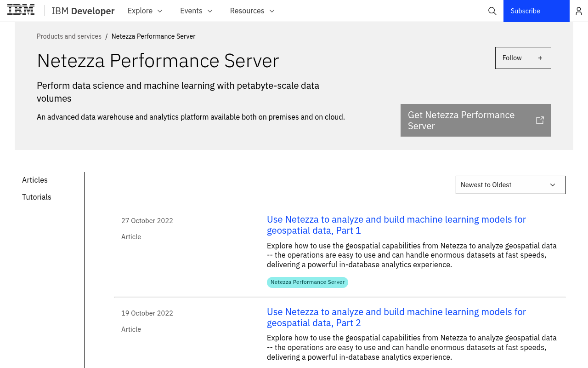
Task: Click the advanced data warehouse description
Action: [x=191, y=117]
